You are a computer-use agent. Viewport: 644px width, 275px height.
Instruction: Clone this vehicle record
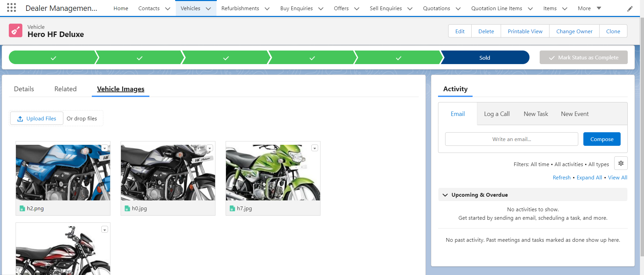coord(613,31)
